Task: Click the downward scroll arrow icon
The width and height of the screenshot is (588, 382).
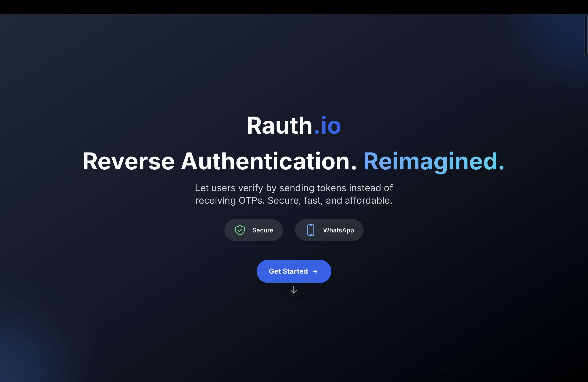Action: pyautogui.click(x=294, y=290)
